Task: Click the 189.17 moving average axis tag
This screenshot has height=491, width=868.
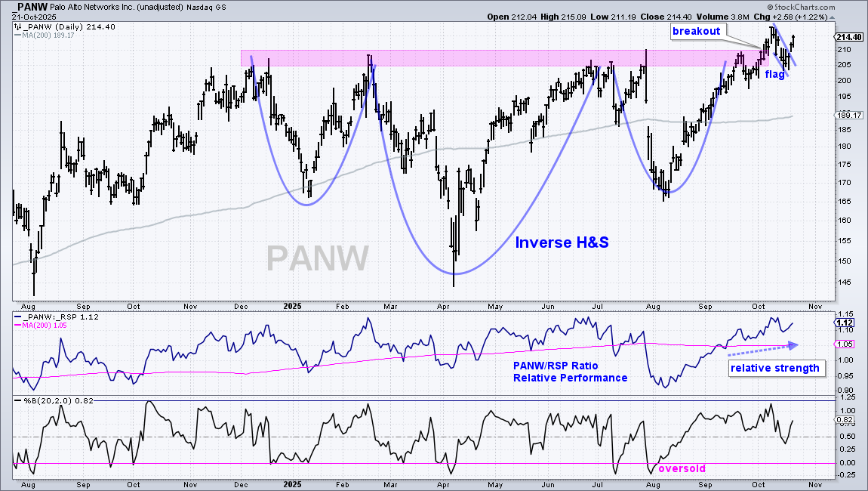Action: click(x=849, y=116)
